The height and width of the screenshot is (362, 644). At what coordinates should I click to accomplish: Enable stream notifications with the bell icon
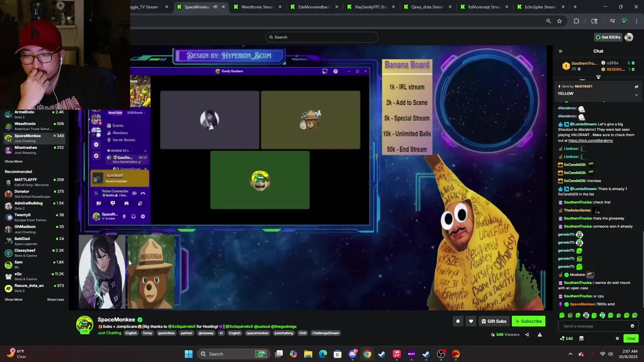[x=458, y=321]
